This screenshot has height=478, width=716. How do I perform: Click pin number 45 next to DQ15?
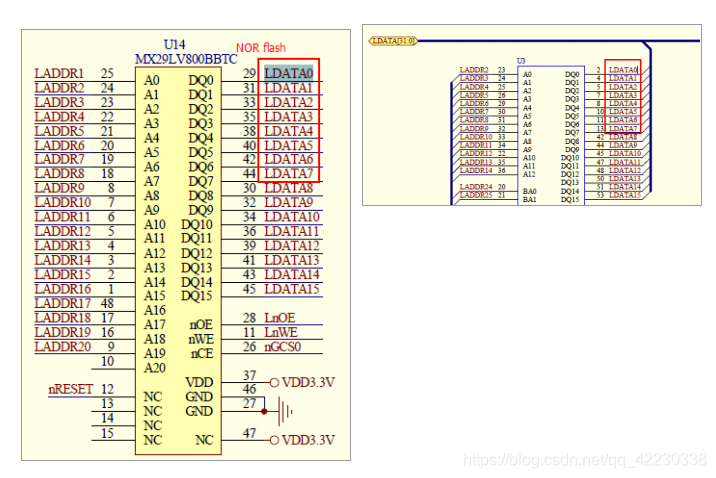pos(249,289)
